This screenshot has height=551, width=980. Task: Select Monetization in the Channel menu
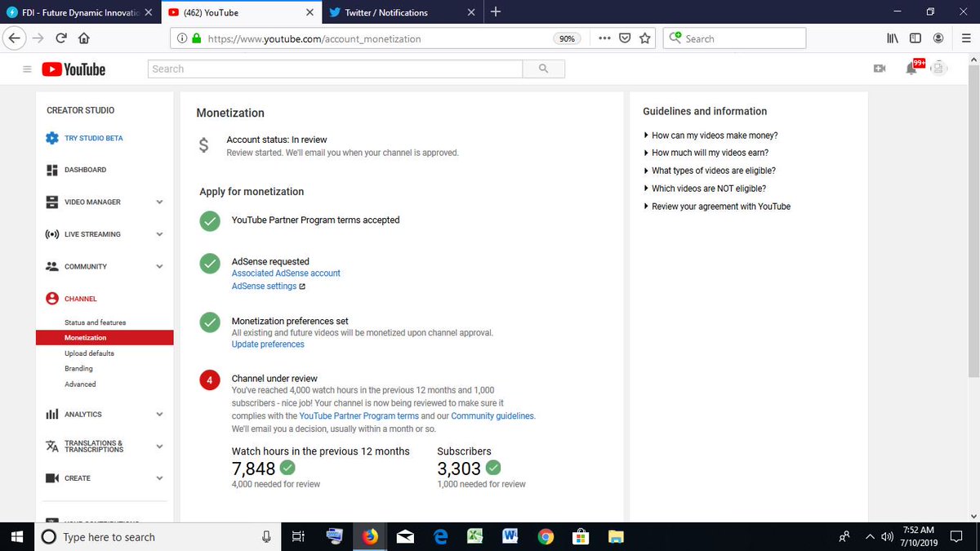click(105, 338)
